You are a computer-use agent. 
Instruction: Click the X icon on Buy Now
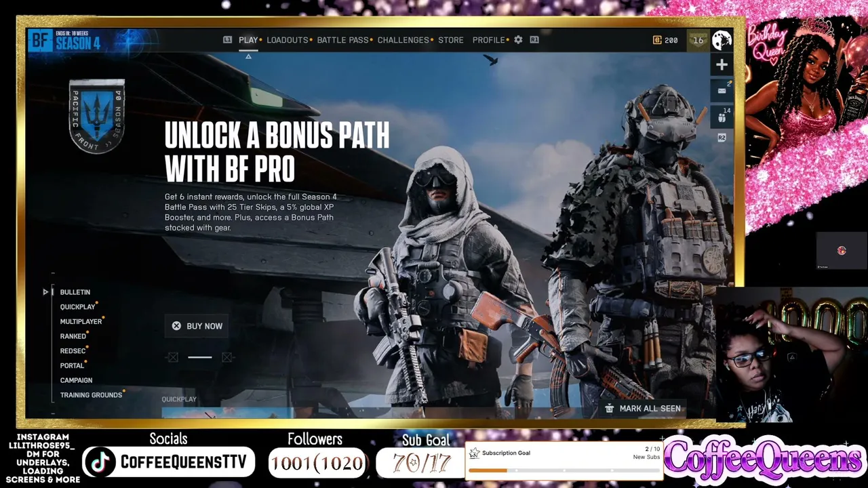coord(176,326)
